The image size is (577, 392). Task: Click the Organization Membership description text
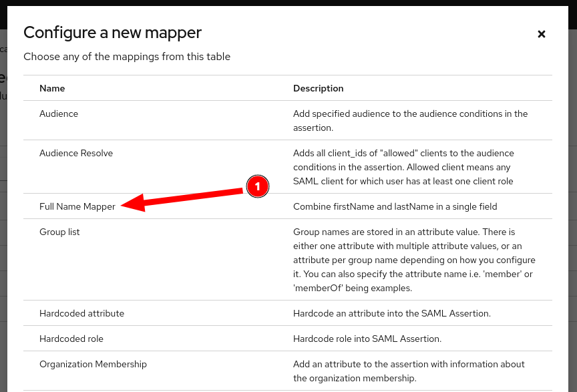[x=409, y=371]
